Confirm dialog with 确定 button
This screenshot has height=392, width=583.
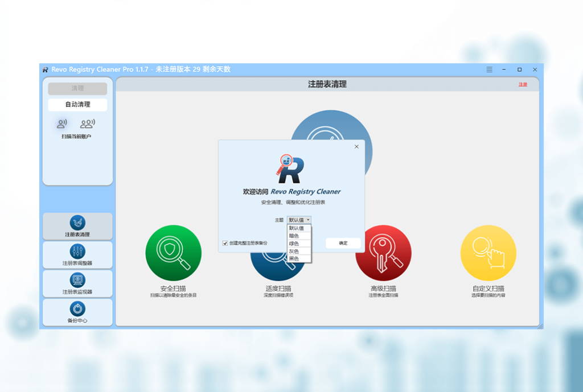pyautogui.click(x=343, y=243)
